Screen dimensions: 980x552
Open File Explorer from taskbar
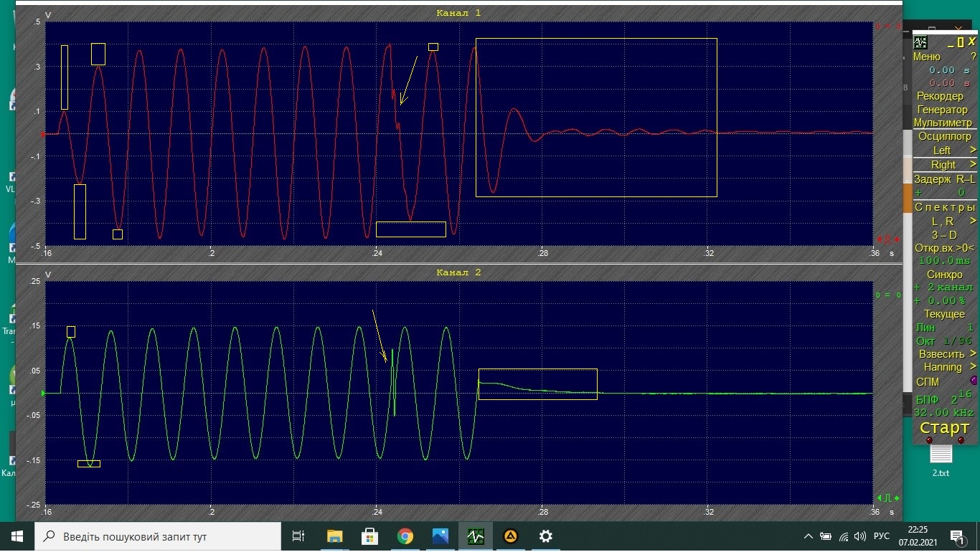[x=335, y=536]
